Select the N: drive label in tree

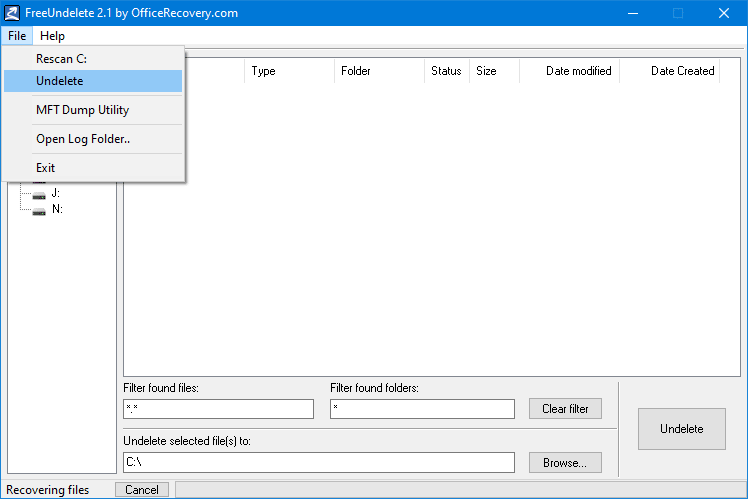tap(57, 209)
